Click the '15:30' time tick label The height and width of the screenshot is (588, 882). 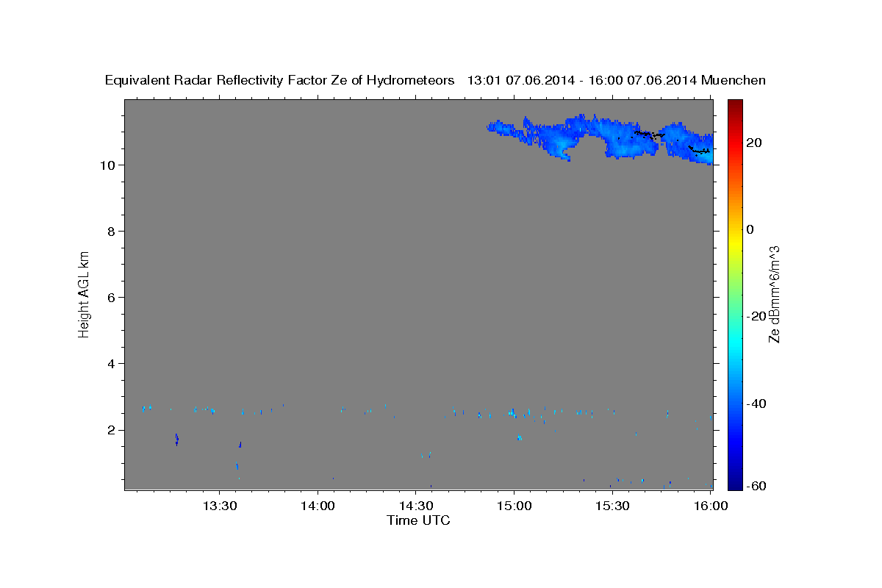tap(612, 506)
